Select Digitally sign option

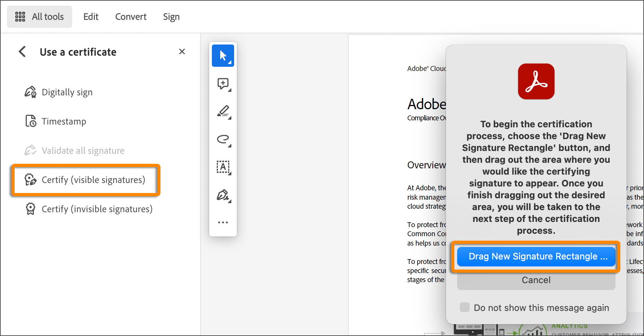click(67, 92)
